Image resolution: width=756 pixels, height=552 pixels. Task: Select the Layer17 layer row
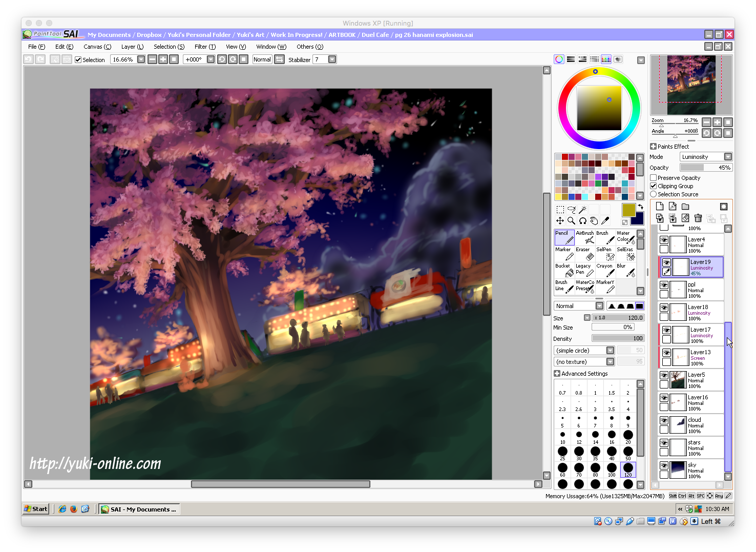pyautogui.click(x=691, y=335)
